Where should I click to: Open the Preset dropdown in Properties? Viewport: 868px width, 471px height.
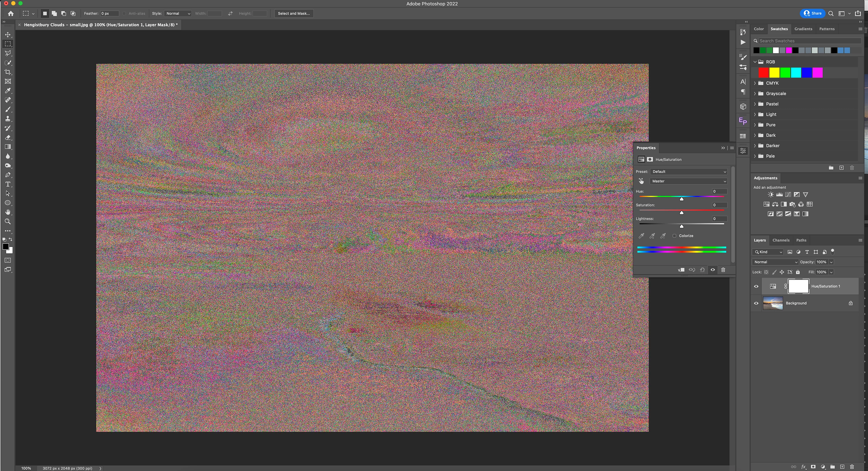pos(689,172)
